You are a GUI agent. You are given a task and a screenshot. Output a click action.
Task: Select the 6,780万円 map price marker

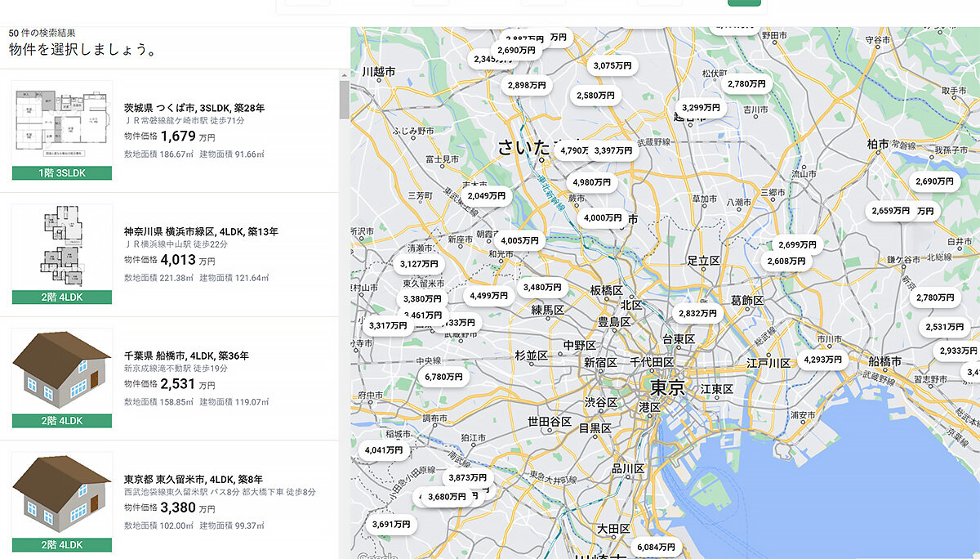coord(444,378)
